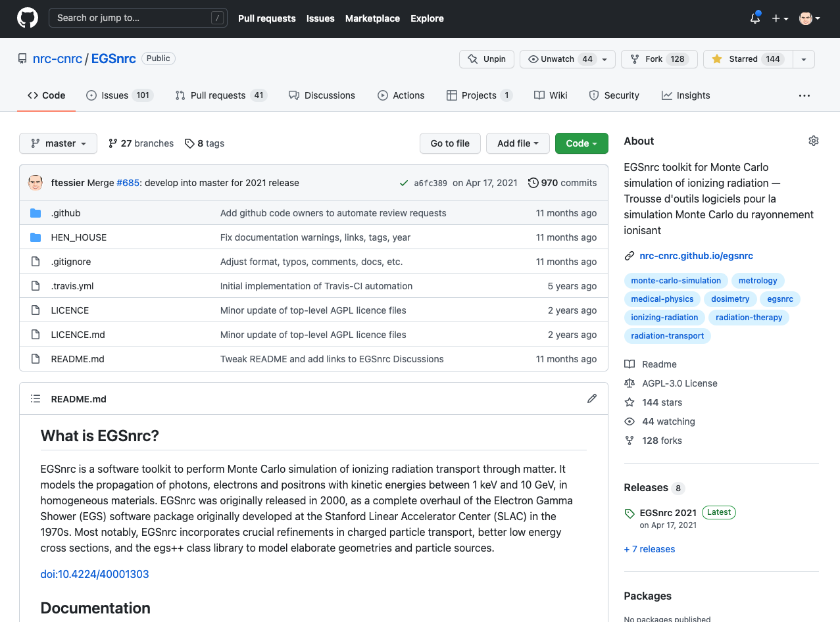Focus the Search or jump to field

137,18
